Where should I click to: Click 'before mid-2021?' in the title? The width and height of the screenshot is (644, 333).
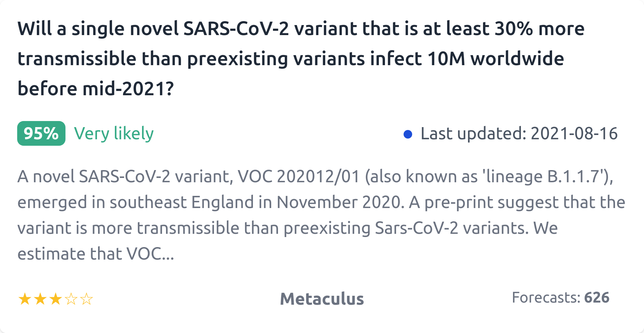tap(96, 88)
